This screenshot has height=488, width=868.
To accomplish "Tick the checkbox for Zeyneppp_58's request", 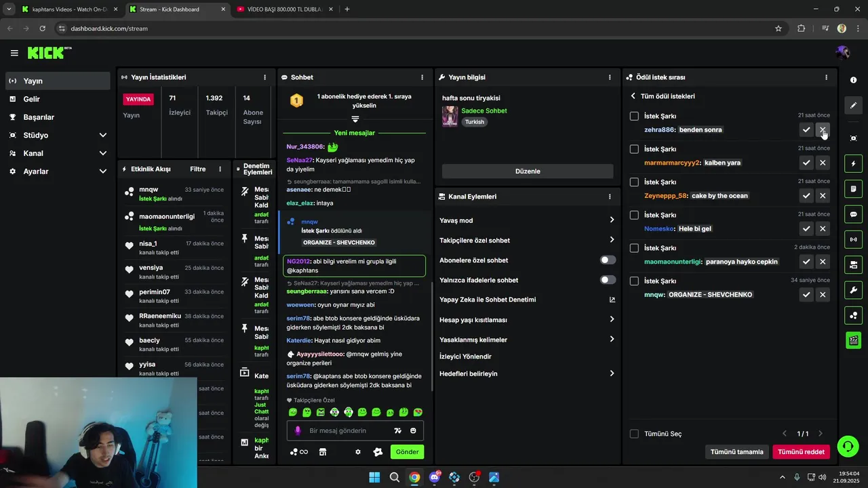I will (634, 182).
